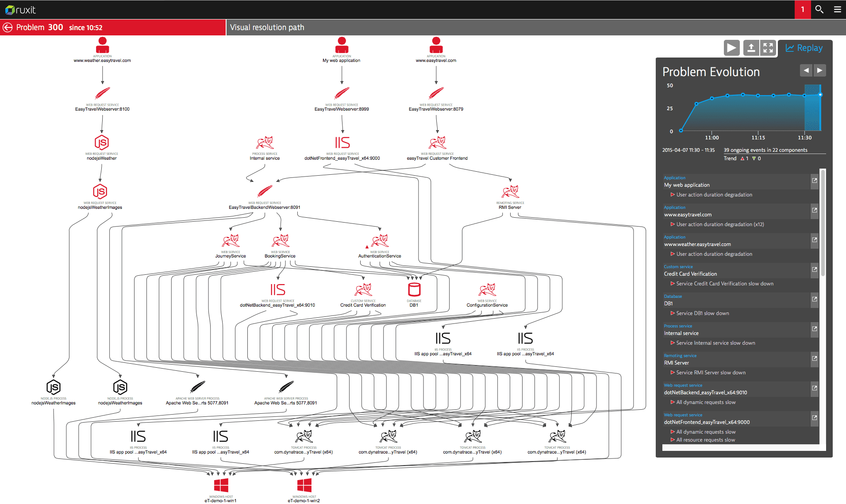Select the nodejsWeather service icon
Screen dimensions: 846x504
[x=102, y=142]
